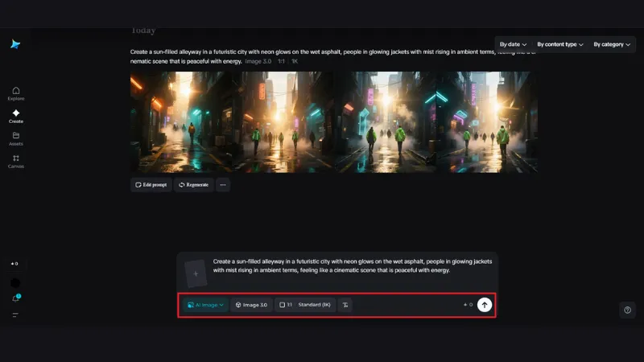
Task: Open the notifications bell
Action: pyautogui.click(x=15, y=298)
